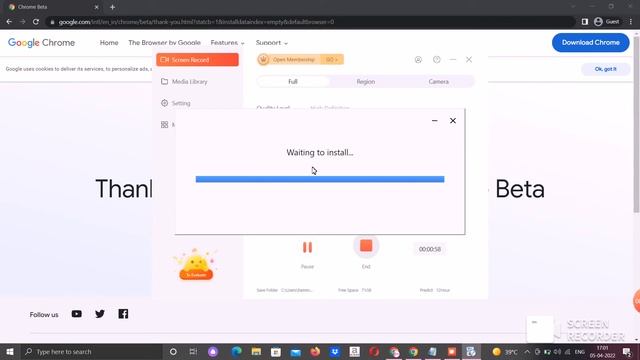This screenshot has width=640, height=360.
Task: Toggle the browser side panel icon
Action: click(584, 22)
